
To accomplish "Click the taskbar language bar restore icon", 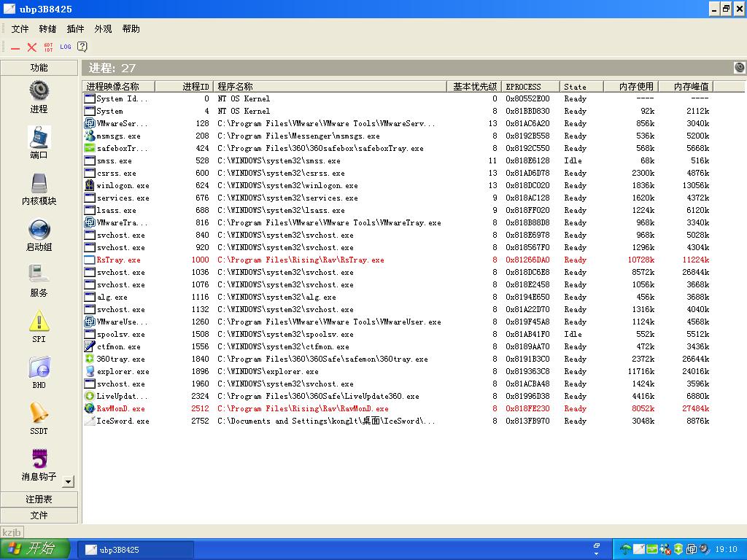I will (x=597, y=545).
